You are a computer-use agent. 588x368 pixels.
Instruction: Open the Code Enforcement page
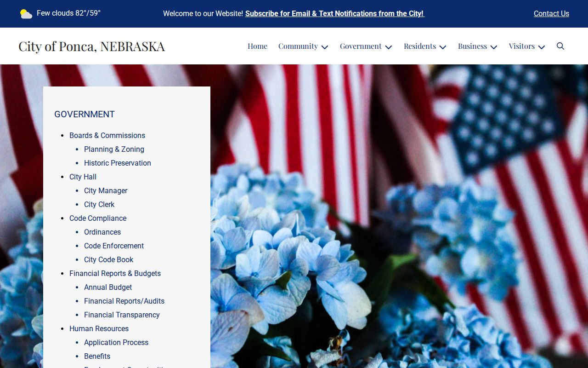coord(114,246)
